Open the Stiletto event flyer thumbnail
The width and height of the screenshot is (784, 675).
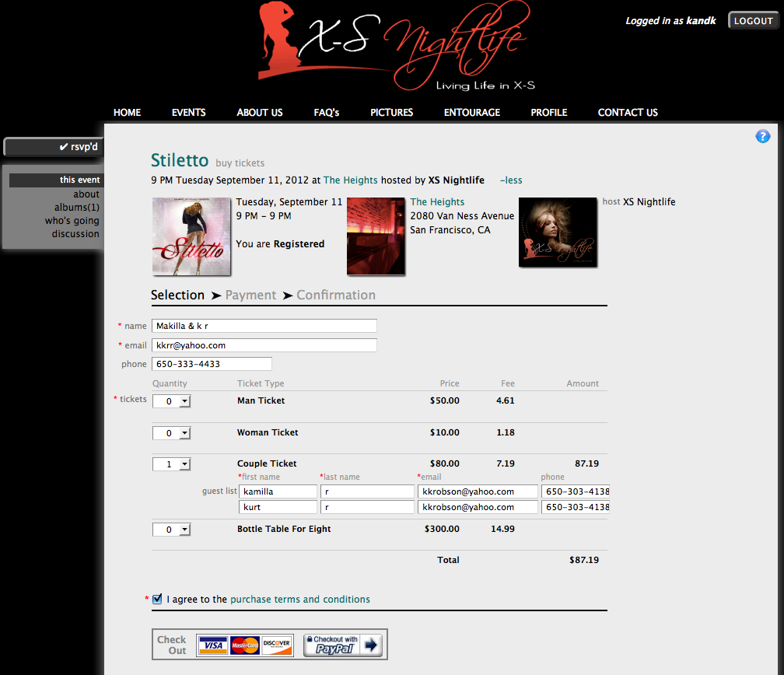click(192, 236)
